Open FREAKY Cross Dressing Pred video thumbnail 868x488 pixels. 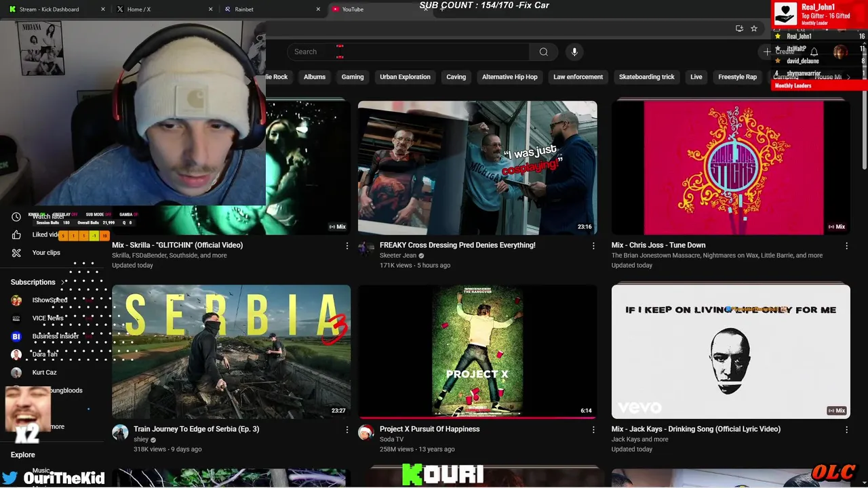[477, 168]
